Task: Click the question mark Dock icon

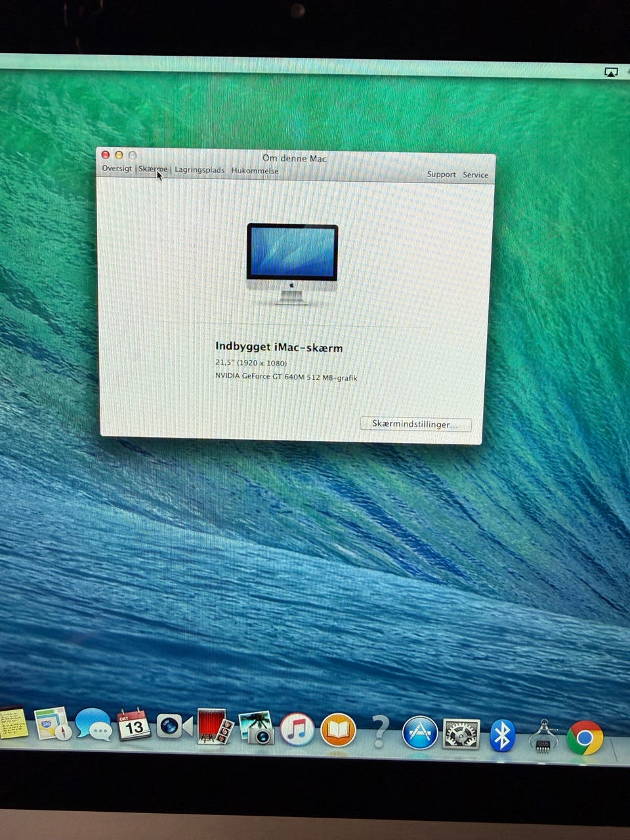Action: (x=379, y=731)
